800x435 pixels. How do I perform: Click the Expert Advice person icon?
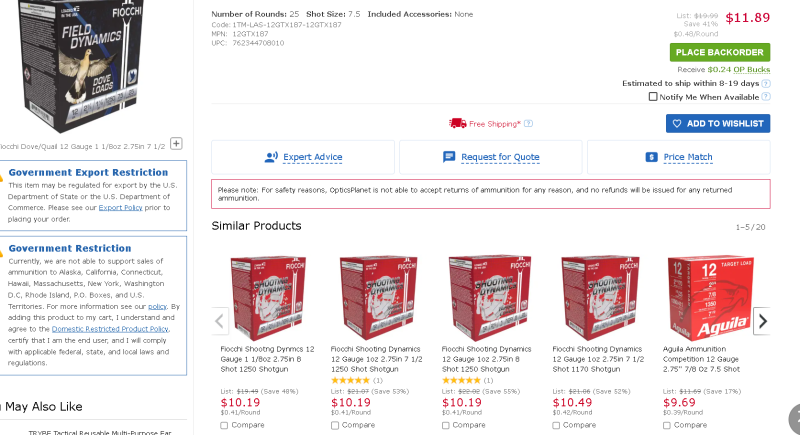pos(270,157)
